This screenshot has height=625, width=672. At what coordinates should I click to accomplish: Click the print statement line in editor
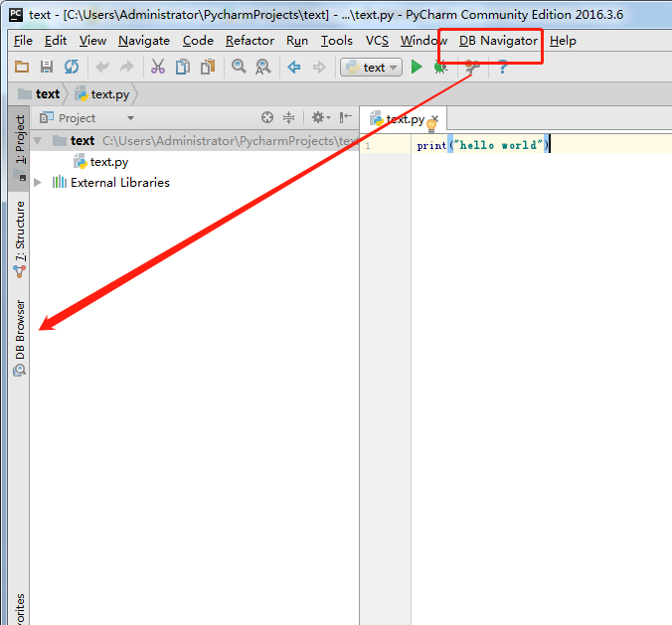[482, 145]
